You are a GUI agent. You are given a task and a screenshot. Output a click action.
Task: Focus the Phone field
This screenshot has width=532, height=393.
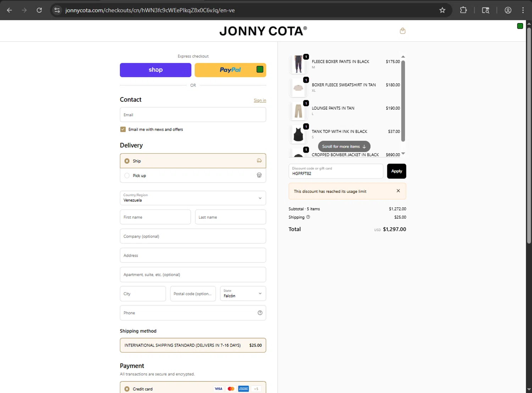click(x=193, y=313)
